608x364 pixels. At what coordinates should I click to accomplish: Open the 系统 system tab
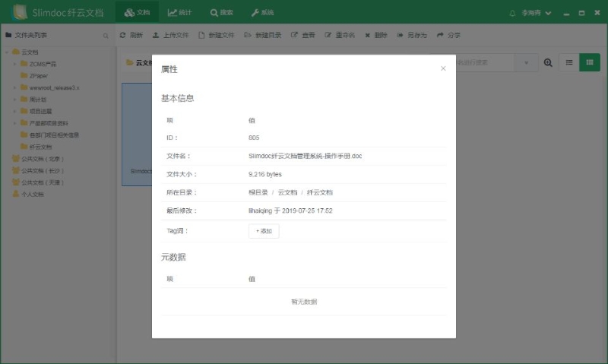pyautogui.click(x=262, y=13)
